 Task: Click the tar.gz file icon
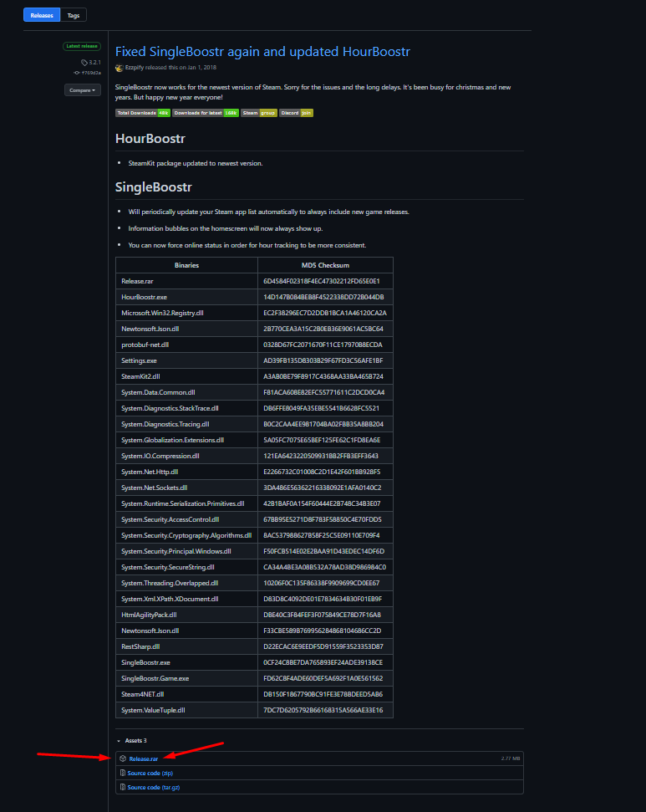pyautogui.click(x=123, y=787)
